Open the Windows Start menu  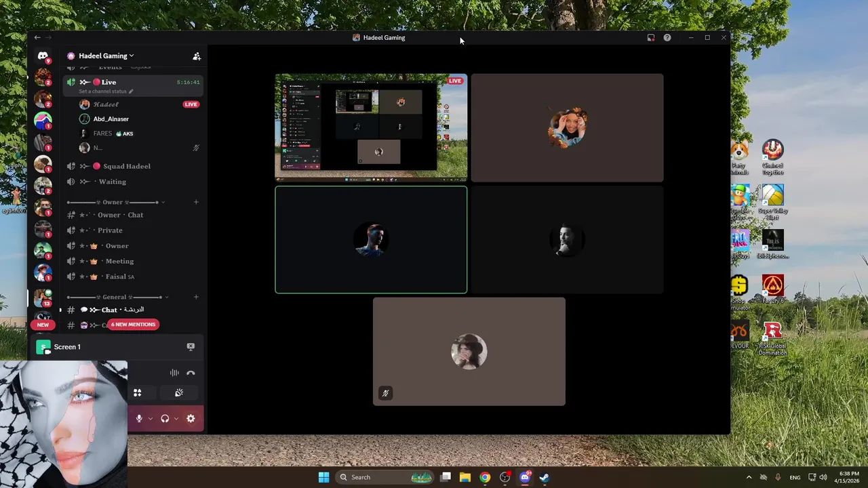(323, 477)
